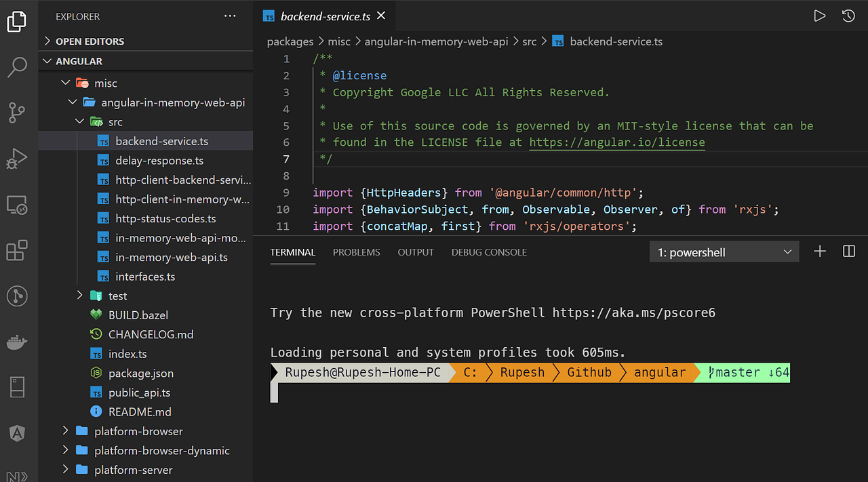Open the Explorer view in activity bar
The width and height of the screenshot is (868, 482).
coord(17,21)
